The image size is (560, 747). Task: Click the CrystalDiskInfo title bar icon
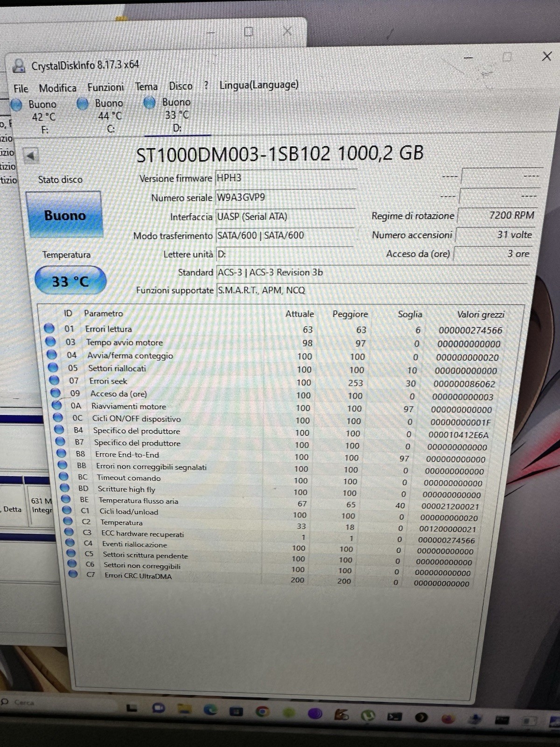[x=19, y=66]
